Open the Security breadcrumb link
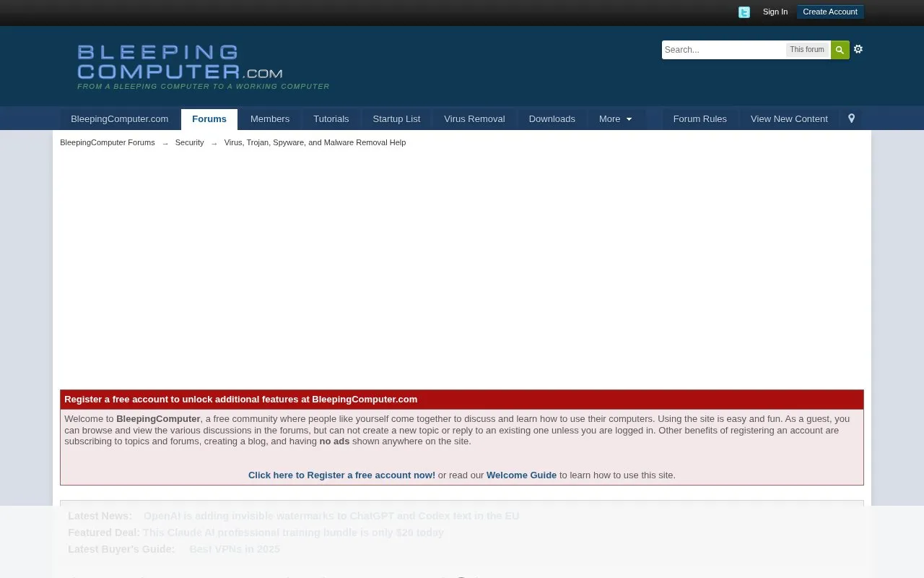This screenshot has height=578, width=924. point(190,142)
